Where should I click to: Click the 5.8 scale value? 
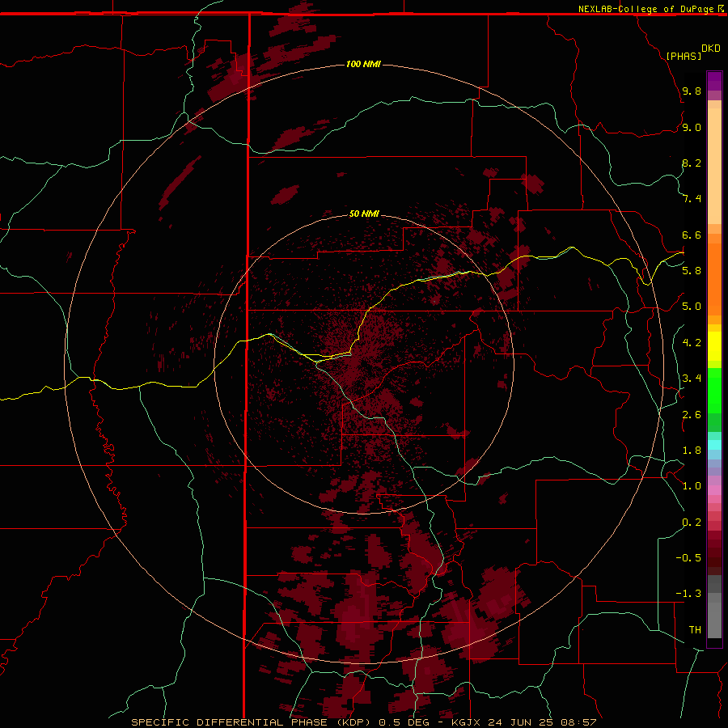(x=692, y=271)
